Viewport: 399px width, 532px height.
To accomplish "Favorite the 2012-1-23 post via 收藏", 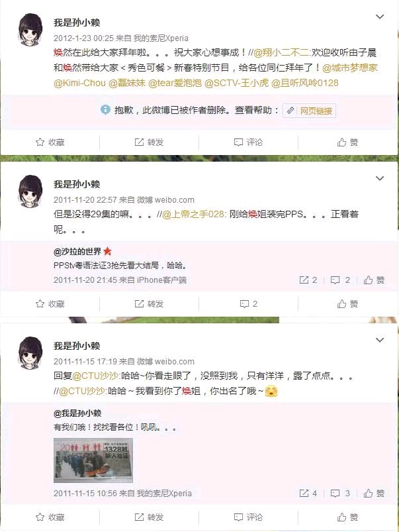I will pos(50,142).
